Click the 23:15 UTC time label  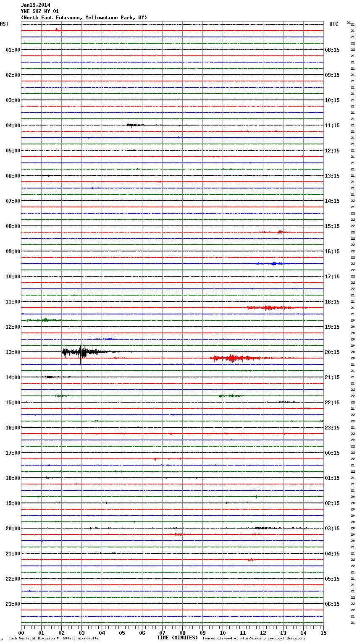(332, 428)
